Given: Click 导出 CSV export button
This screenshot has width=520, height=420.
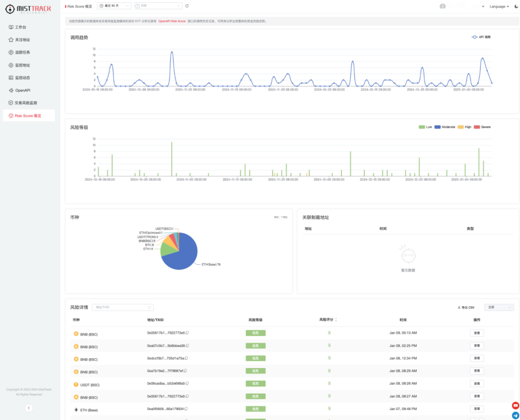Looking at the screenshot, I should (x=466, y=307).
